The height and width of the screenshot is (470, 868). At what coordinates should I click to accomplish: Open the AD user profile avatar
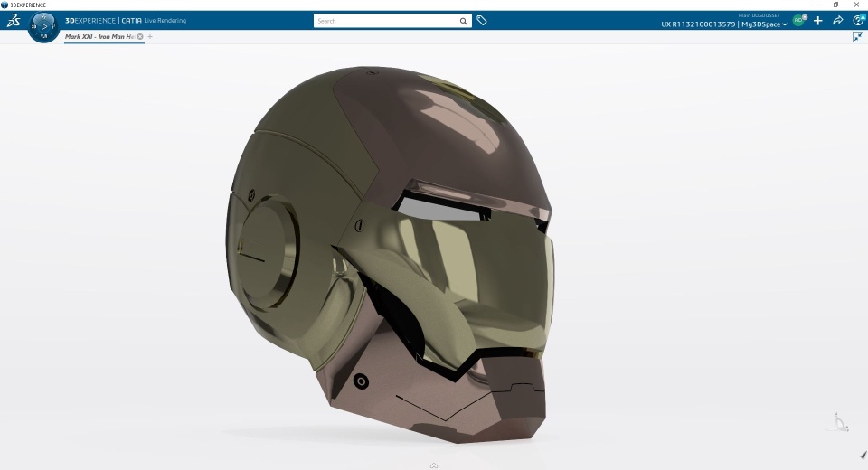pyautogui.click(x=799, y=21)
